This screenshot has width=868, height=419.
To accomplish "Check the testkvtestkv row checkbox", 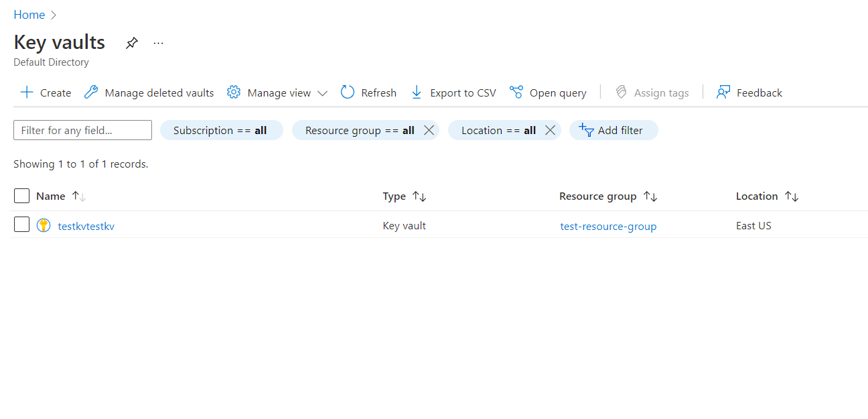I will pyautogui.click(x=21, y=225).
